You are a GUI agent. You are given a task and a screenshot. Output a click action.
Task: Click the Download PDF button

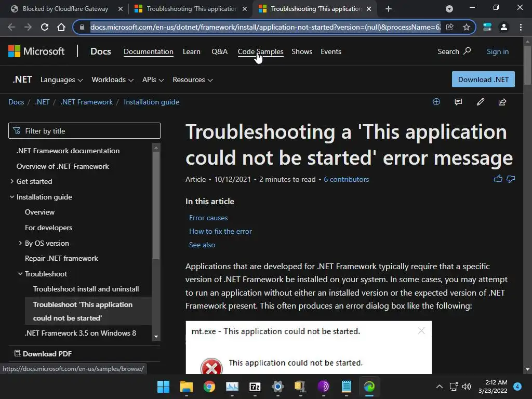coord(43,354)
